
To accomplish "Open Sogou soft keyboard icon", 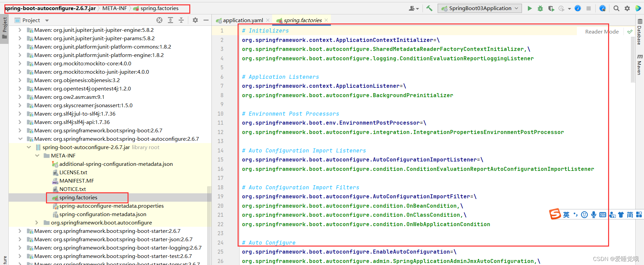I will point(603,215).
